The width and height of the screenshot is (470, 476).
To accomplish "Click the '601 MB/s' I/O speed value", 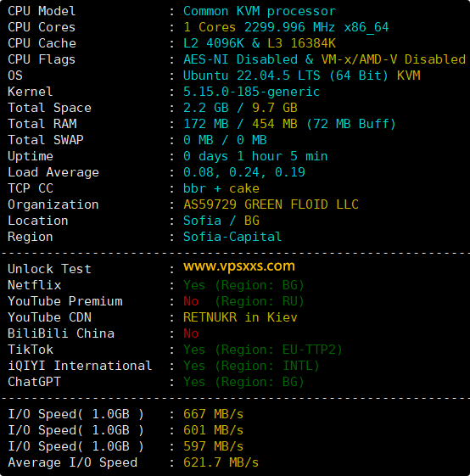I will pyautogui.click(x=214, y=430).
